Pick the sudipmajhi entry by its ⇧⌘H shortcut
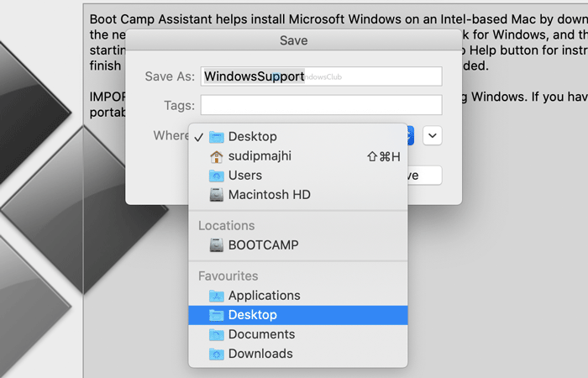Image resolution: width=588 pixels, height=378 pixels. tap(383, 156)
